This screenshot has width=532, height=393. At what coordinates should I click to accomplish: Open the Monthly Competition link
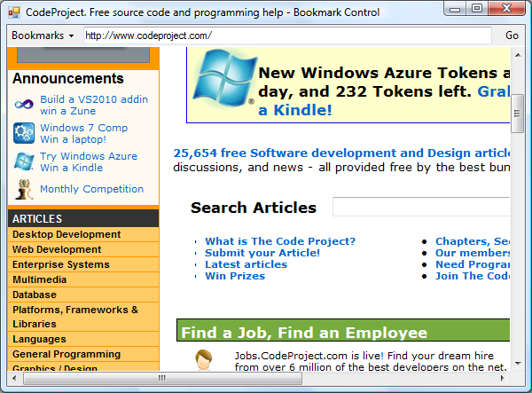tap(91, 189)
